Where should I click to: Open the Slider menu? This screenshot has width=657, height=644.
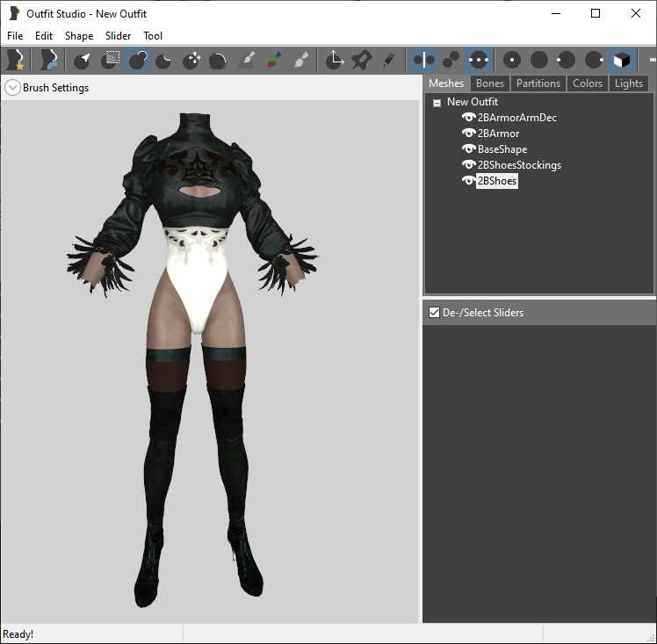pyautogui.click(x=119, y=36)
